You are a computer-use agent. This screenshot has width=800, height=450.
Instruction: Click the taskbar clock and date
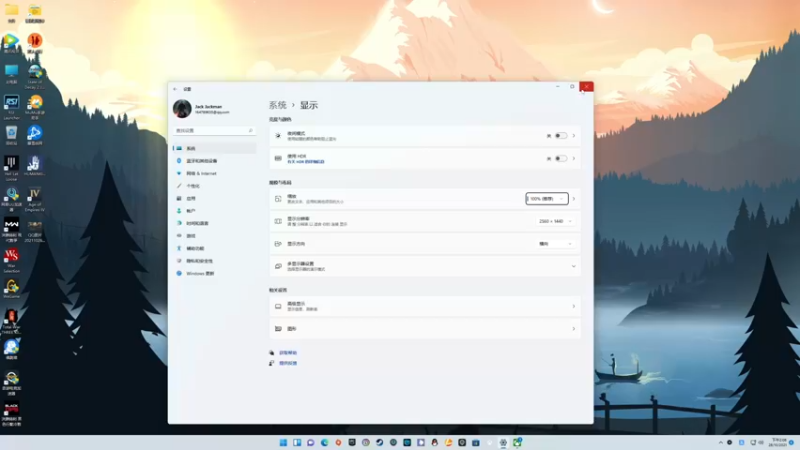[779, 442]
